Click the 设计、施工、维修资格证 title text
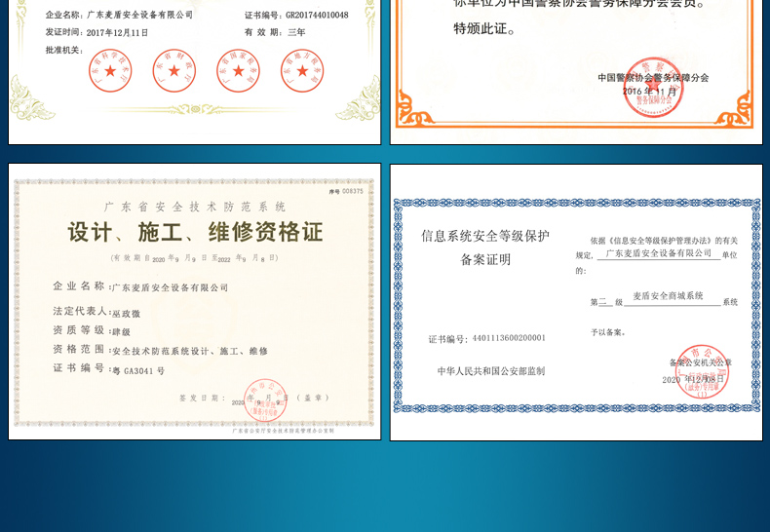Image resolution: width=770 pixels, height=532 pixels. point(195,232)
